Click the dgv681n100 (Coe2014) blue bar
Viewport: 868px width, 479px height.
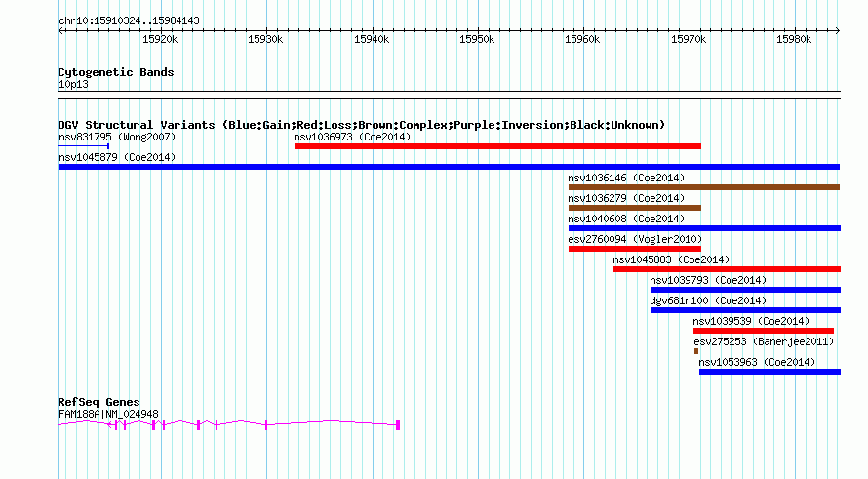pyautogui.click(x=746, y=310)
